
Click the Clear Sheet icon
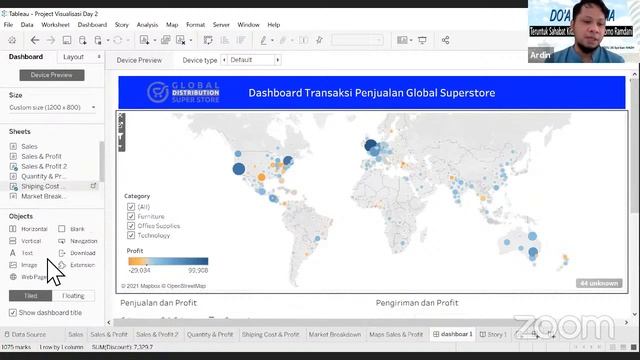click(180, 40)
